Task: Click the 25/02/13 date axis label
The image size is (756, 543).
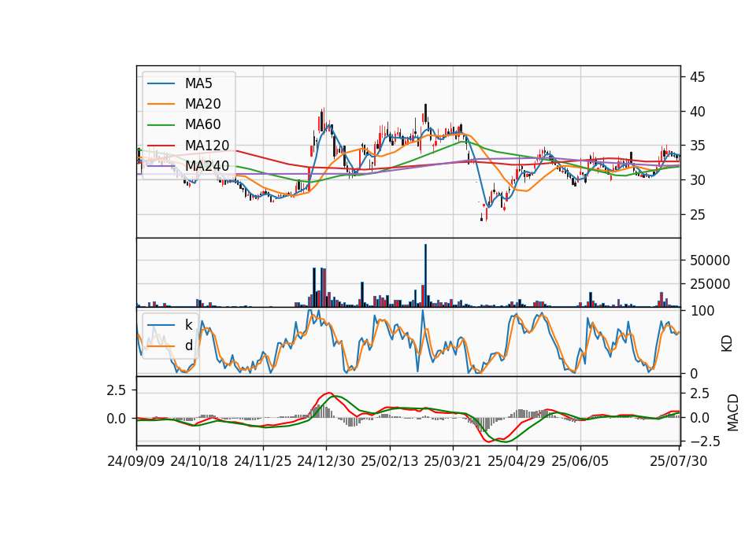Action: click(390, 461)
